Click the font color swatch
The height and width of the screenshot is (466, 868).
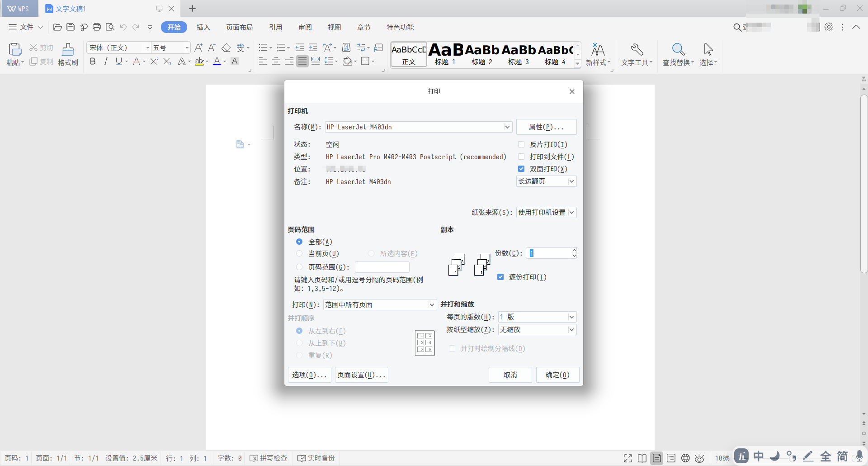[x=217, y=62]
